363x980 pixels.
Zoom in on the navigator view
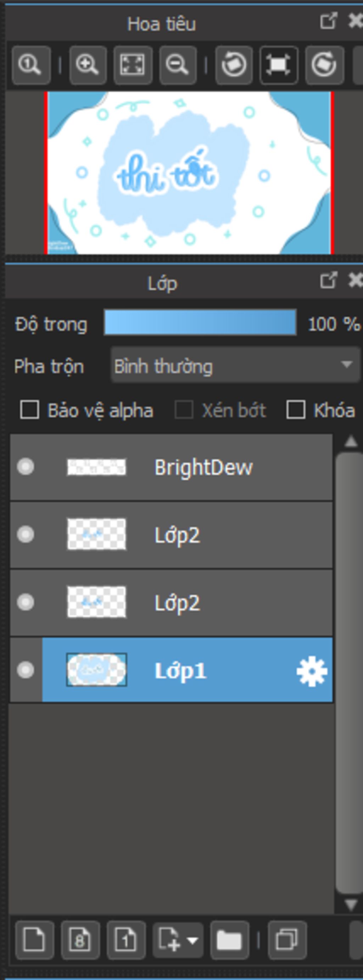point(88,65)
